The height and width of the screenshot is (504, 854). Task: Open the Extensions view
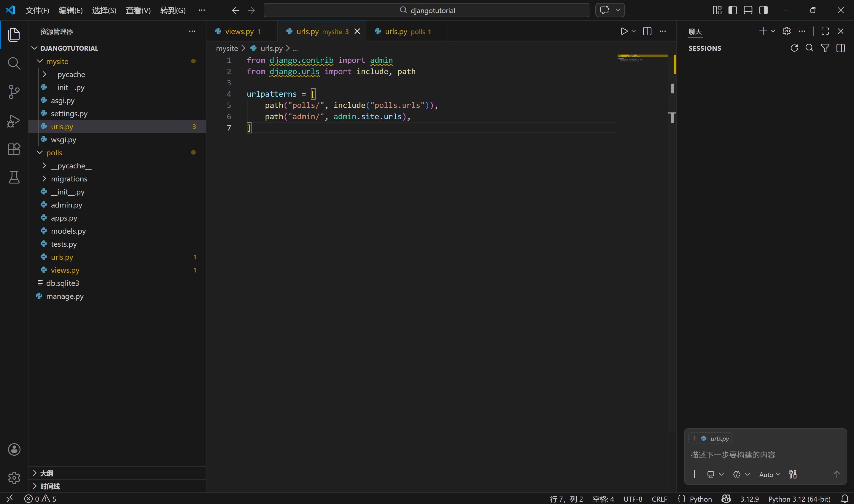coord(14,149)
